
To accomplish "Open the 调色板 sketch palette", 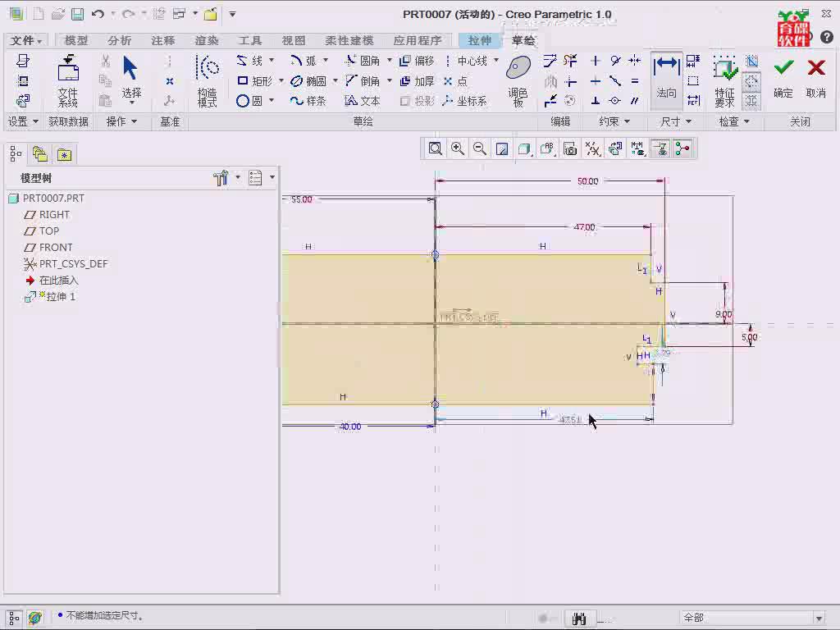I will click(x=518, y=80).
